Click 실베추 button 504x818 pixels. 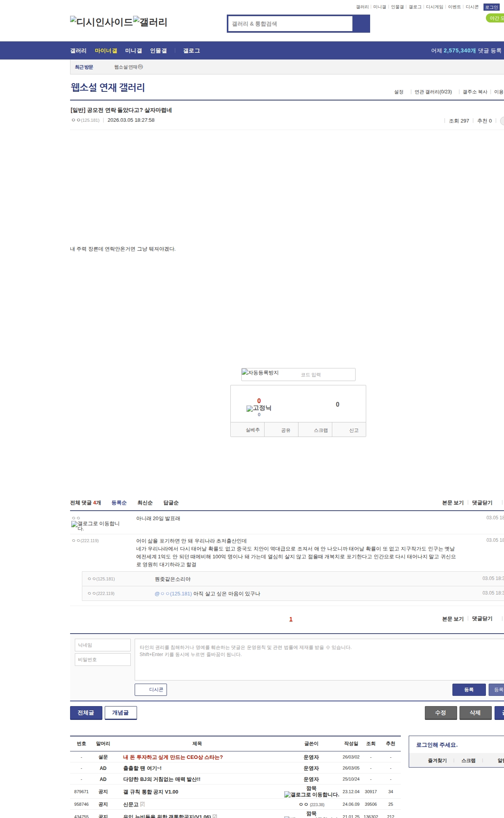[x=247, y=430]
